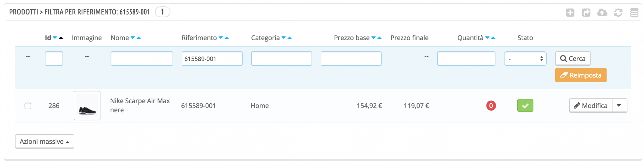Image resolution: width=644 pixels, height=162 pixels.
Task: Expand arrow next to Modifica button
Action: (619, 105)
